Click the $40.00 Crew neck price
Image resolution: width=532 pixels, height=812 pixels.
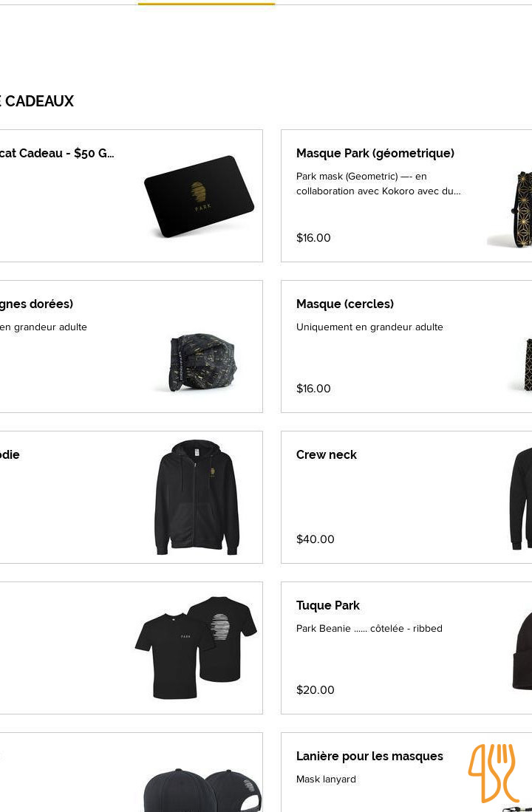[315, 539]
